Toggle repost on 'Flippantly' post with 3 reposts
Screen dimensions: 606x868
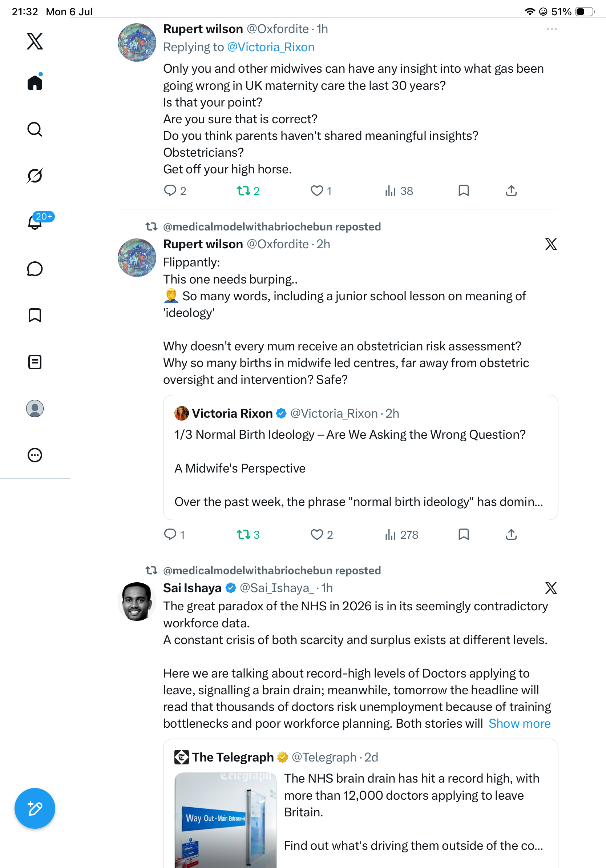click(x=248, y=535)
